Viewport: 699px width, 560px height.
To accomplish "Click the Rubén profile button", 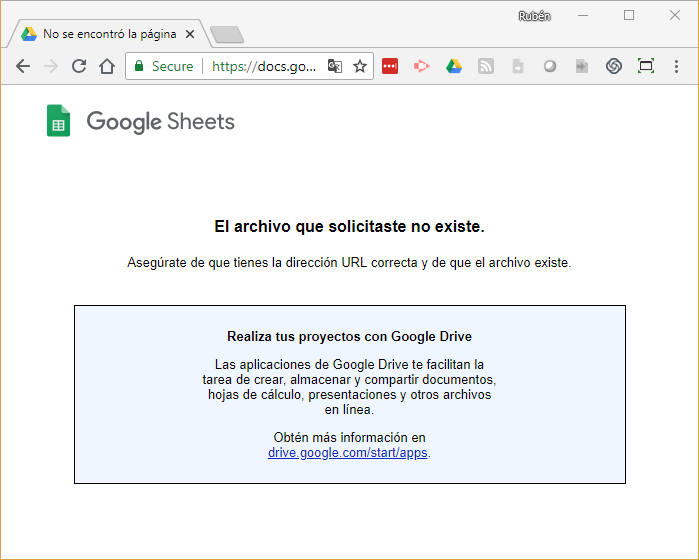I will (535, 16).
